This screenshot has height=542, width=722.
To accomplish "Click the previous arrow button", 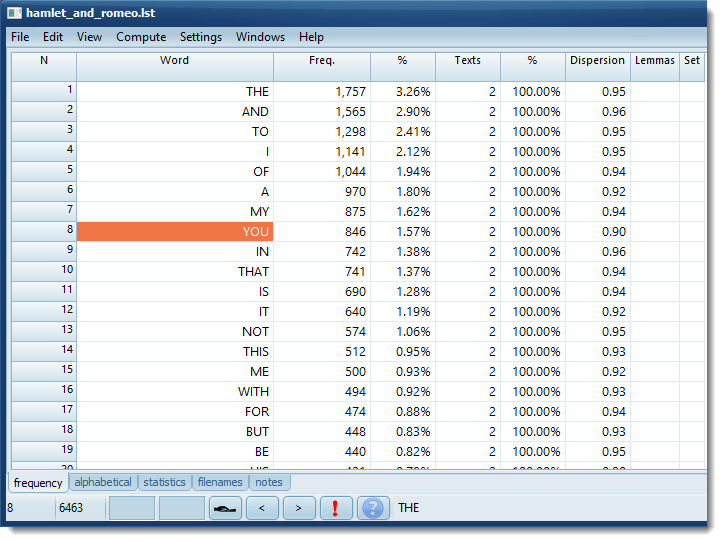I will pos(262,508).
